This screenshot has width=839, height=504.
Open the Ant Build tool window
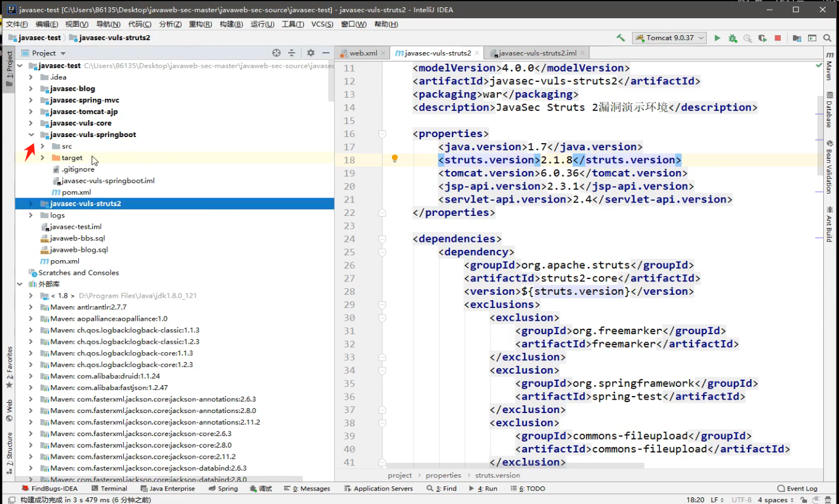click(829, 224)
